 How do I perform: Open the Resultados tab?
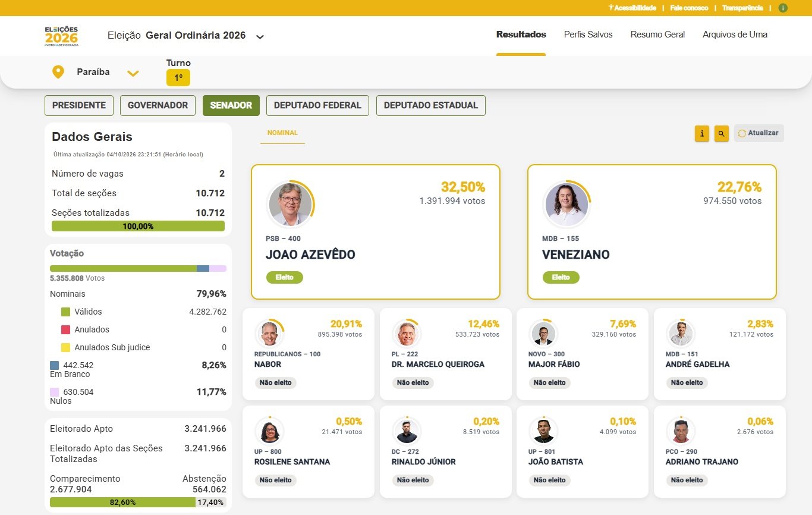click(521, 34)
